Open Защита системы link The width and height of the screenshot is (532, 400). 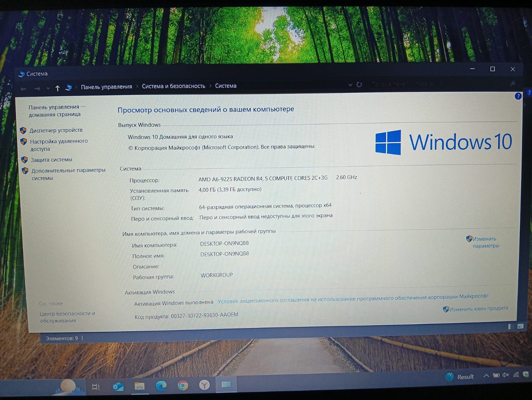coord(51,160)
